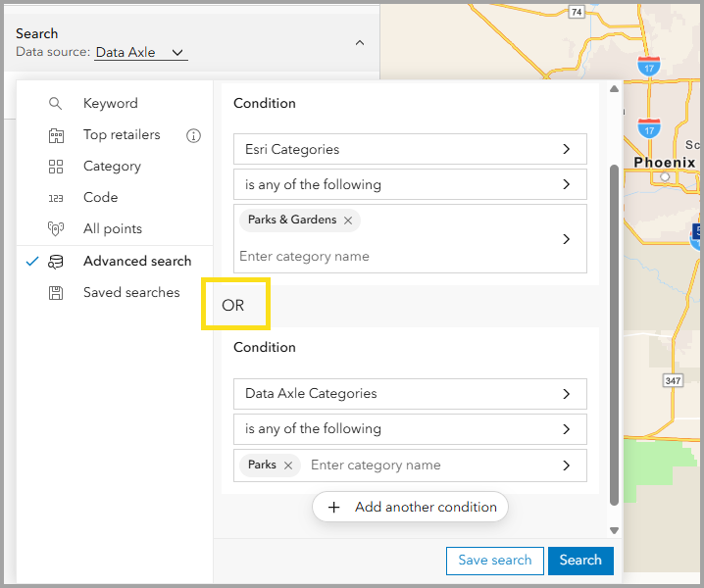This screenshot has height=588, width=704.
Task: Click the blue Search button
Action: click(x=580, y=561)
